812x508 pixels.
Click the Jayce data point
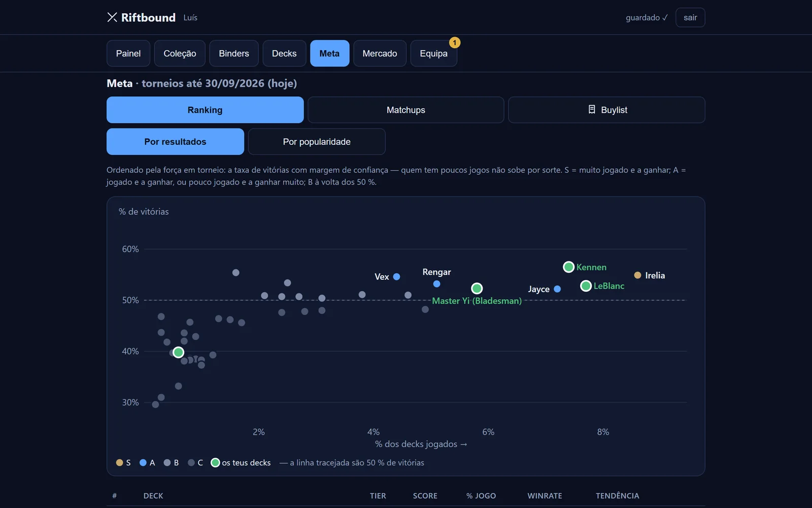[557, 289]
